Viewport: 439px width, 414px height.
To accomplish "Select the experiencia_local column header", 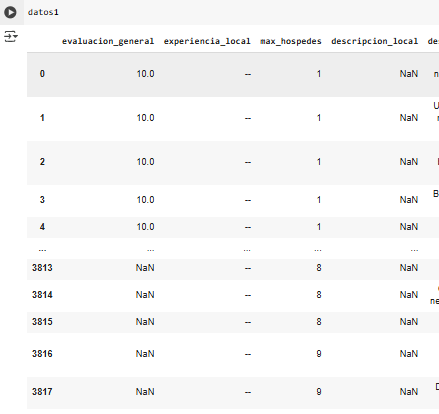I will click(207, 41).
